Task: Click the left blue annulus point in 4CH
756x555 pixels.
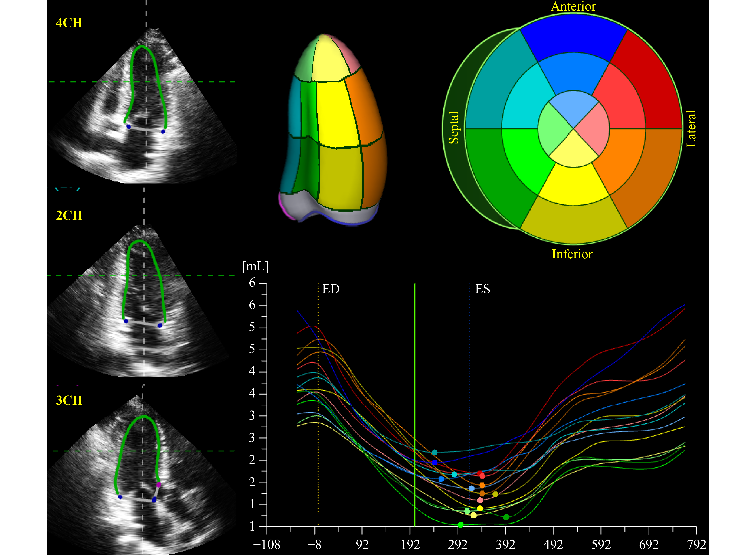Action: tap(129, 127)
